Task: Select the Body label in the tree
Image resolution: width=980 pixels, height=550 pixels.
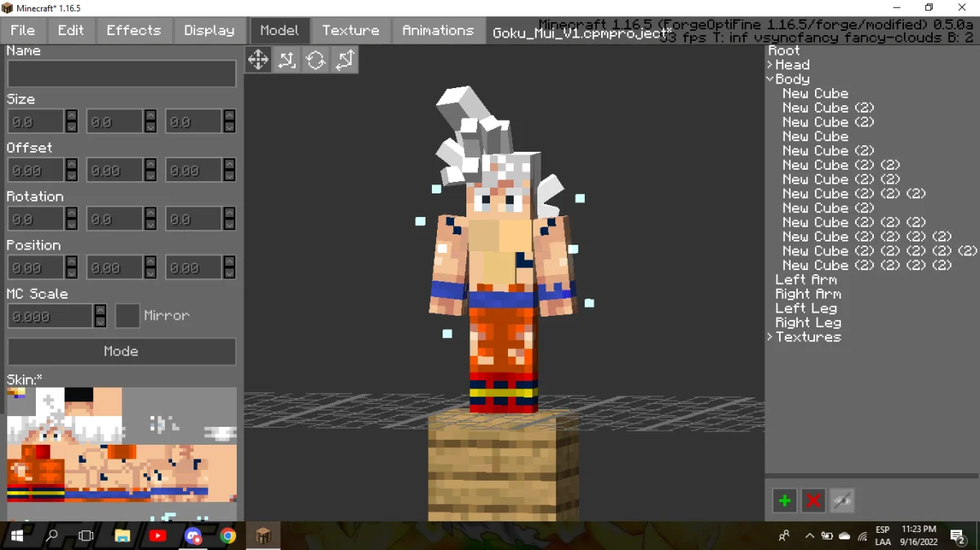Action: tap(792, 79)
